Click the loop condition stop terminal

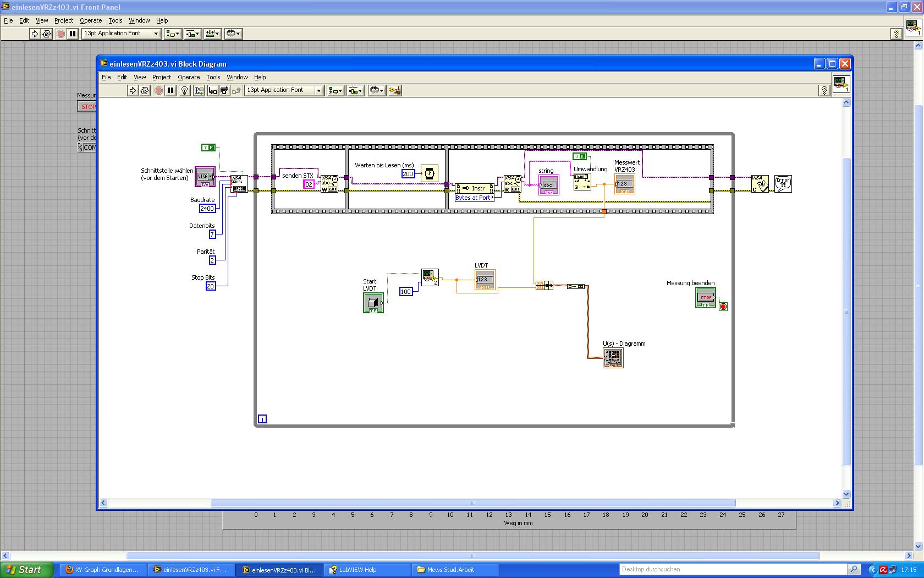tap(723, 307)
